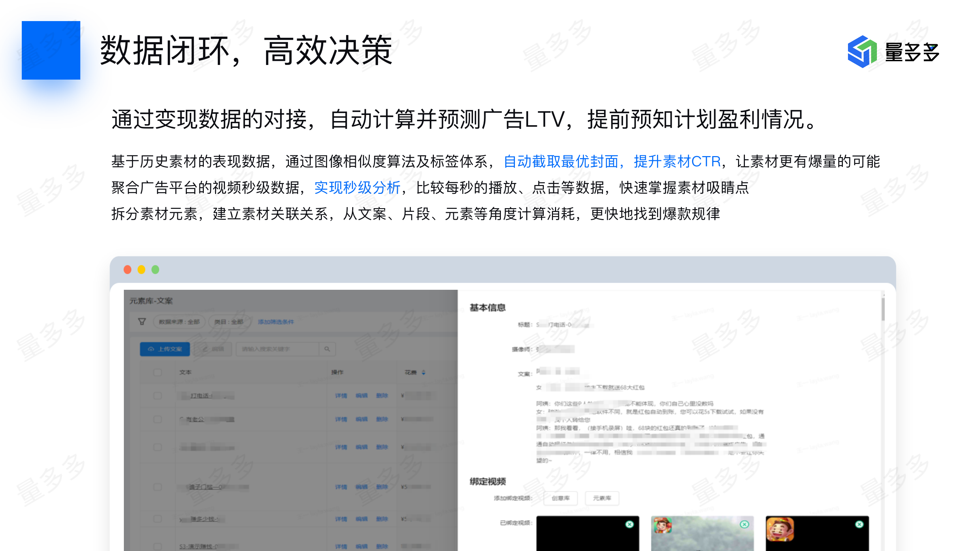
Task: Click the blue text 自动截取最优封面
Action: coord(560,161)
